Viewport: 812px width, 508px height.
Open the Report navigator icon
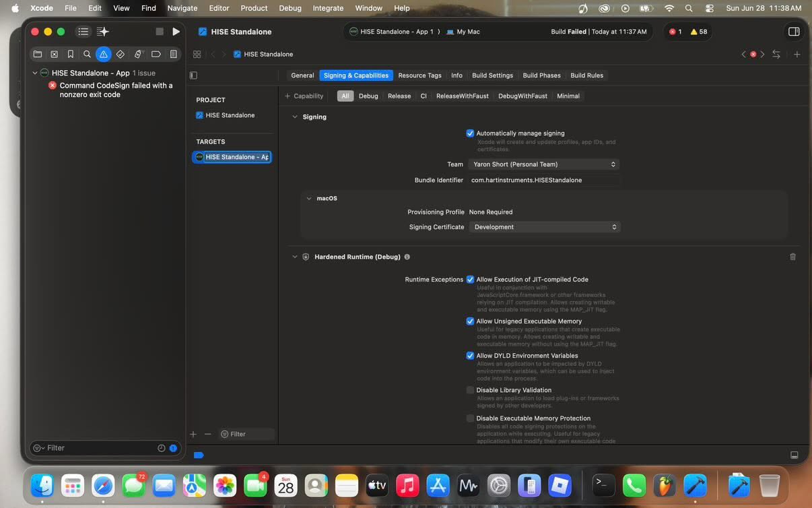pos(173,54)
